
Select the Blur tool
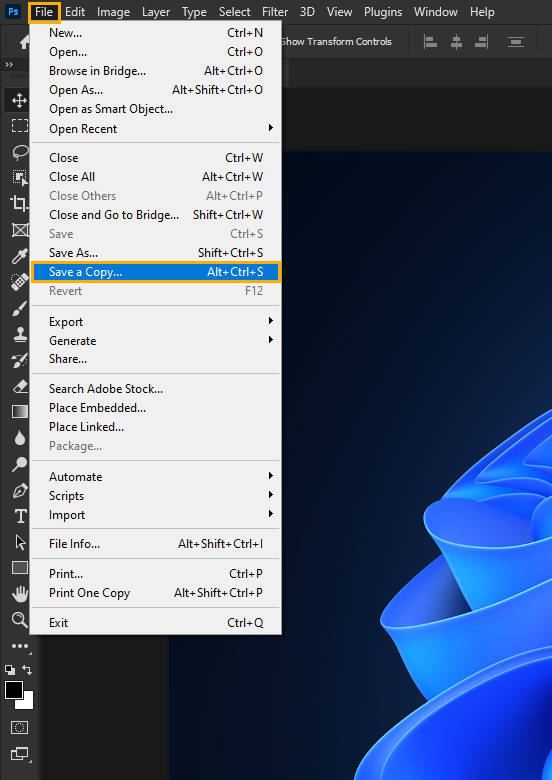[x=19, y=438]
